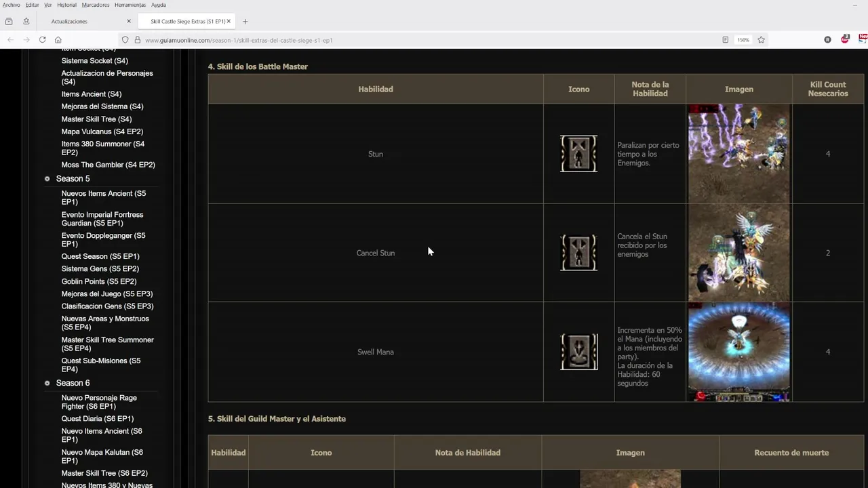Viewport: 868px width, 488px height.
Task: Go back to previous page
Action: (x=10, y=40)
